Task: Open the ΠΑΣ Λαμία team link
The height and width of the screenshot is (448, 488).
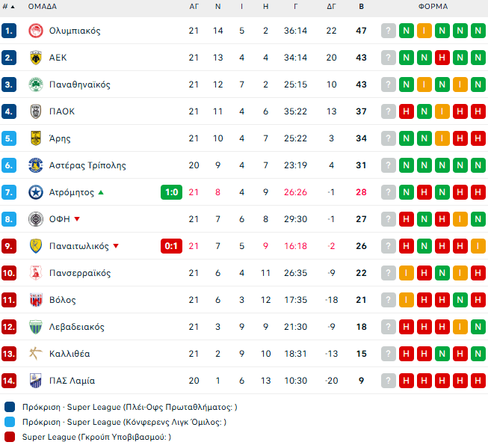Action: (x=72, y=381)
